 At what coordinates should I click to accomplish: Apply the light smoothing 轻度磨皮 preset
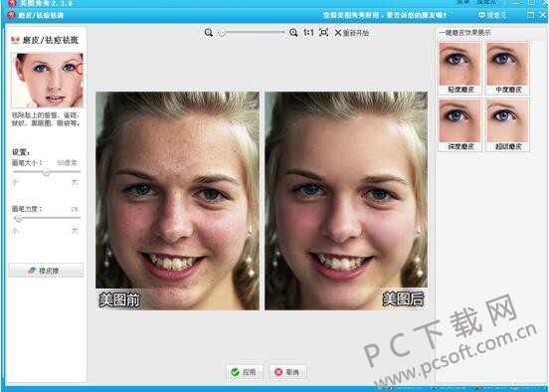460,68
